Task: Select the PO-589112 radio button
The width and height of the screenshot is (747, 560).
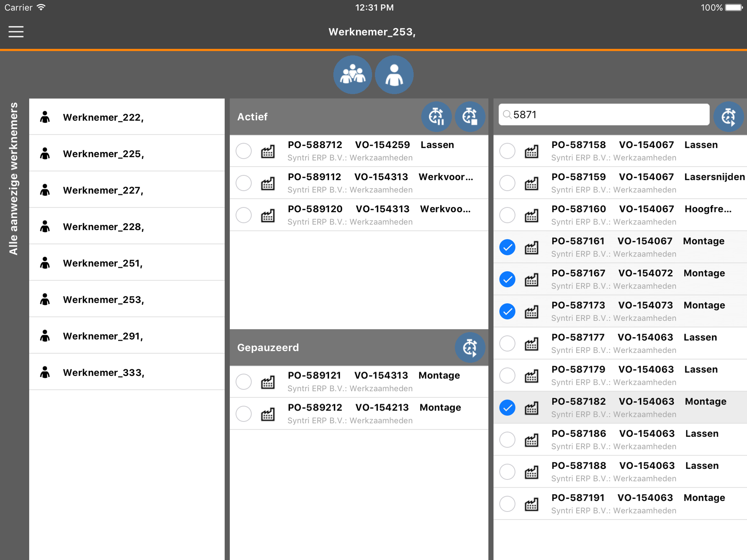Action: [x=243, y=183]
